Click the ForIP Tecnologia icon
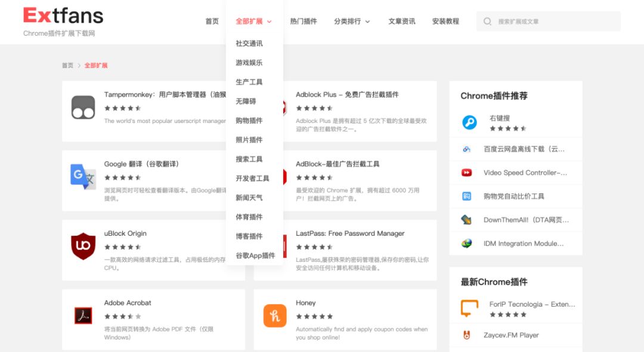The height and width of the screenshot is (352, 644). (x=469, y=308)
